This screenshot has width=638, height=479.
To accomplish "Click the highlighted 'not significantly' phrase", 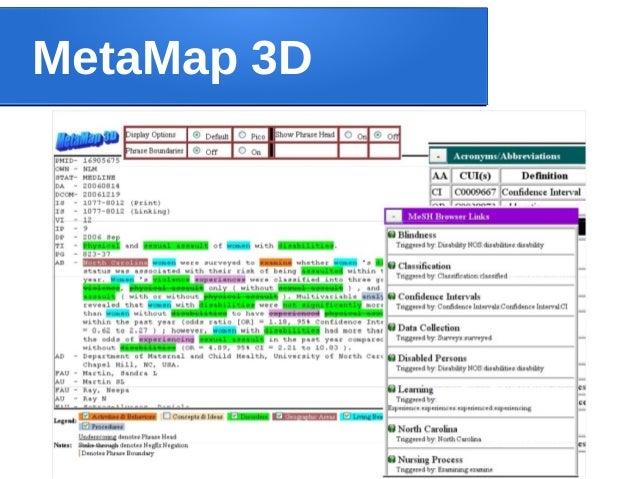I will 322,305.
